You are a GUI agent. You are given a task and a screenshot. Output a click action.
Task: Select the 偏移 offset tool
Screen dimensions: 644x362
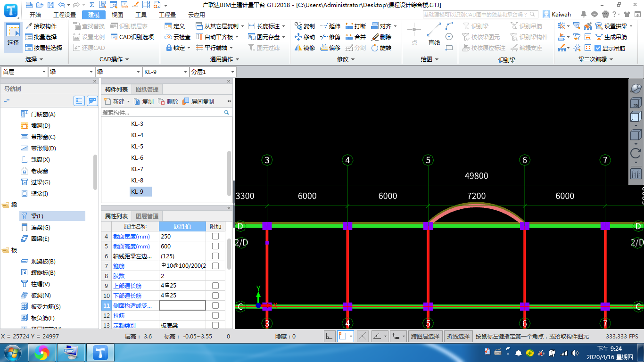click(x=330, y=48)
